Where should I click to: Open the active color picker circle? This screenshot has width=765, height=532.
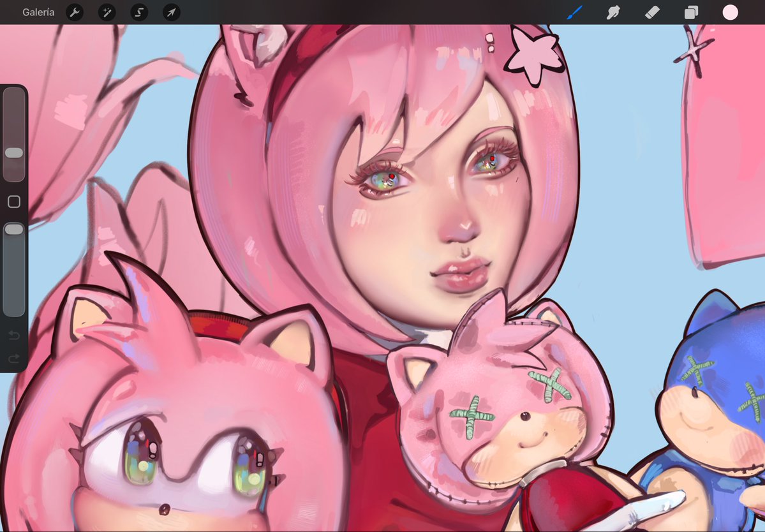pyautogui.click(x=730, y=12)
